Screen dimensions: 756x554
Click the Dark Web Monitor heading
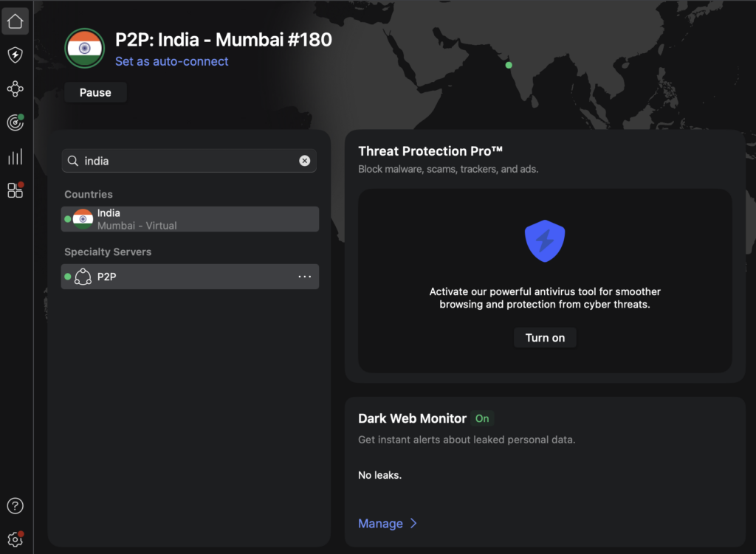[412, 418]
